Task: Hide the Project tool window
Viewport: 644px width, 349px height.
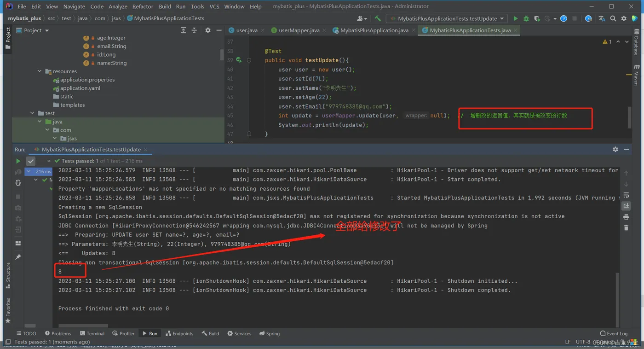Action: (x=219, y=30)
